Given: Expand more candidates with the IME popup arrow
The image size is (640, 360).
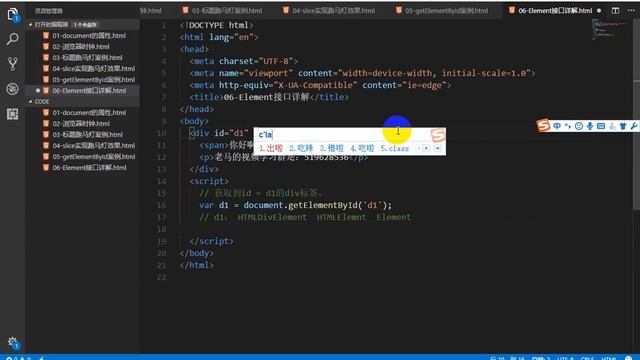Looking at the screenshot, I should (x=437, y=149).
